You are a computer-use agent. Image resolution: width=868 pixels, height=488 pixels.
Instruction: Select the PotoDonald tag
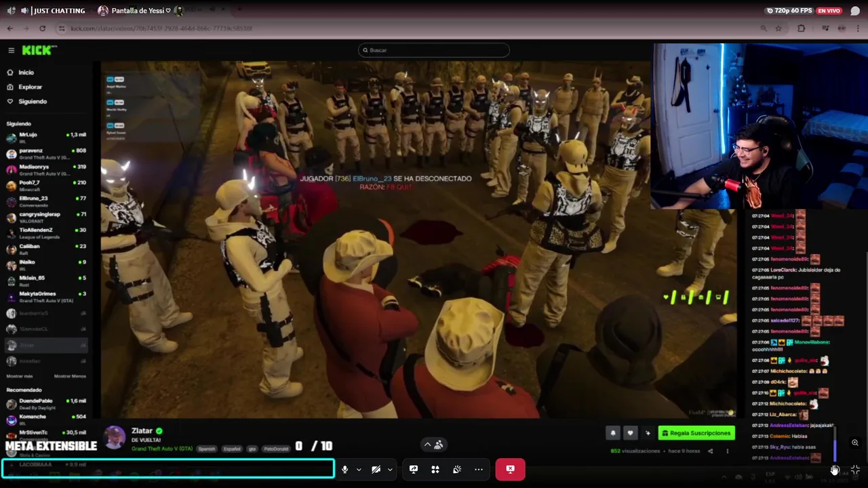click(276, 449)
